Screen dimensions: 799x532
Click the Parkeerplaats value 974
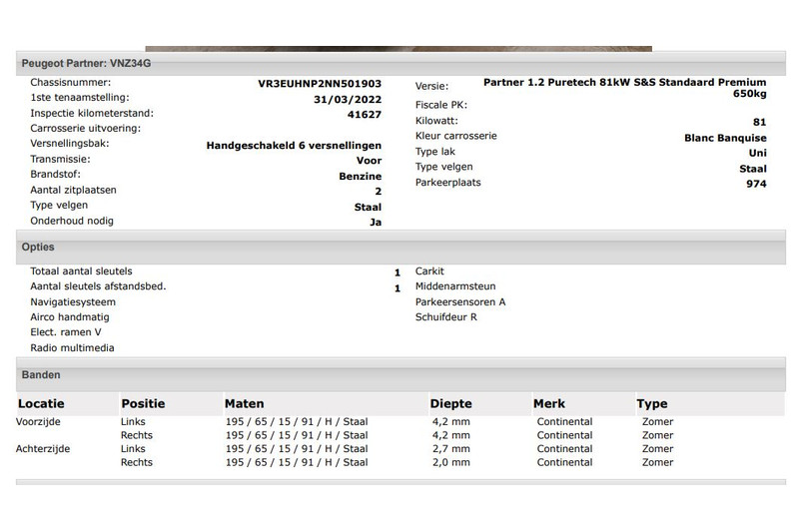756,184
